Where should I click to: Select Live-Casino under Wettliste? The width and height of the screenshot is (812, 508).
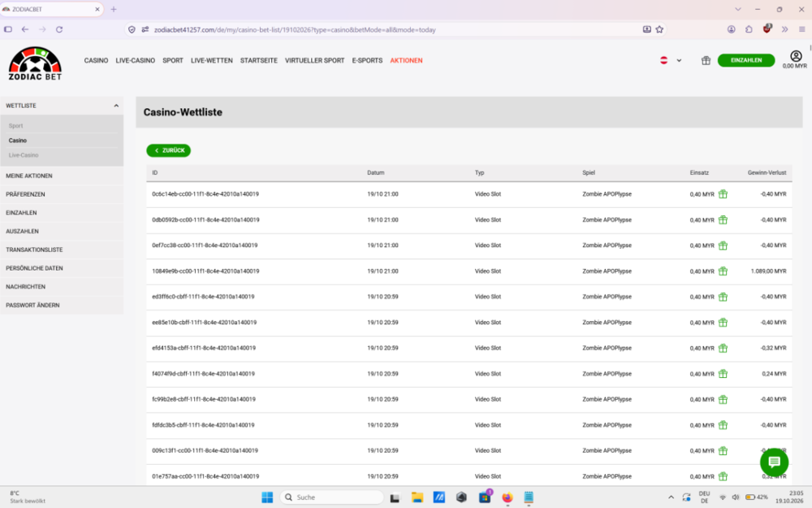24,155
